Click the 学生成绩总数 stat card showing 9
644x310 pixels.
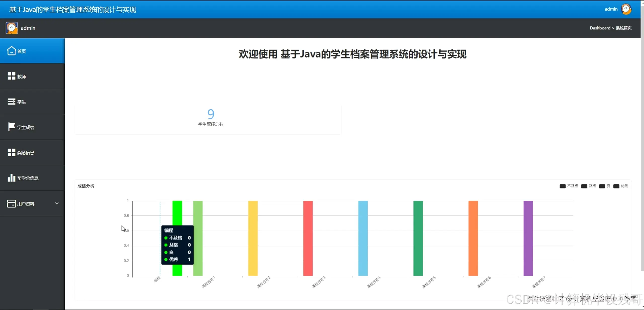[x=211, y=118]
